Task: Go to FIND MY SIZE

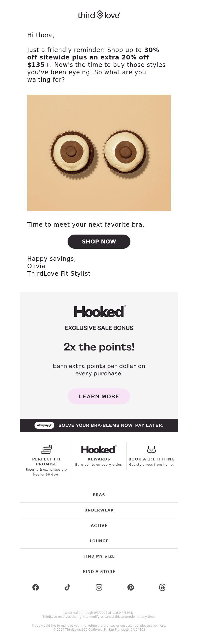Action: pyautogui.click(x=99, y=556)
